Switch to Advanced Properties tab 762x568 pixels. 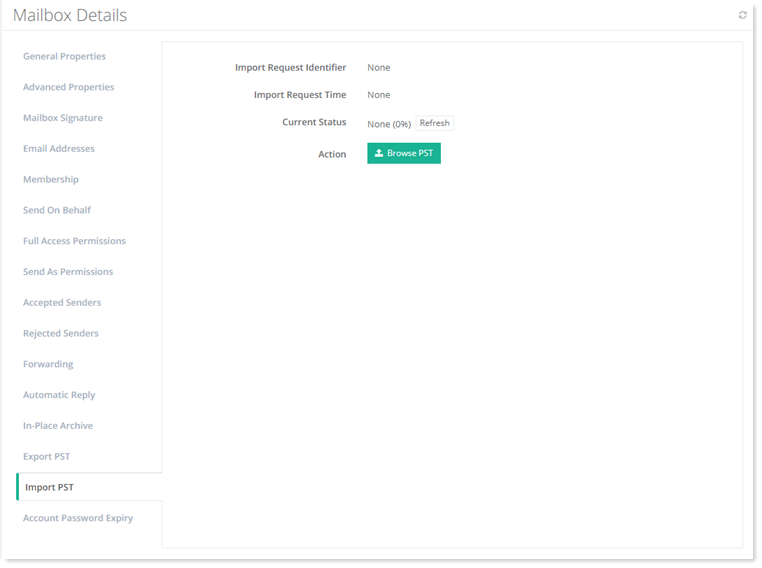coord(68,87)
